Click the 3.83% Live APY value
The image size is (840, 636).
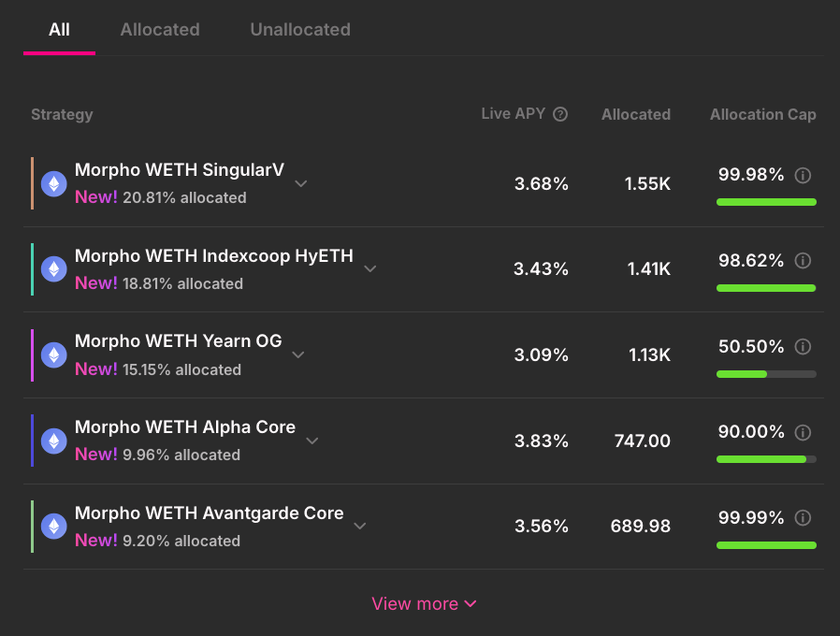pyautogui.click(x=541, y=441)
